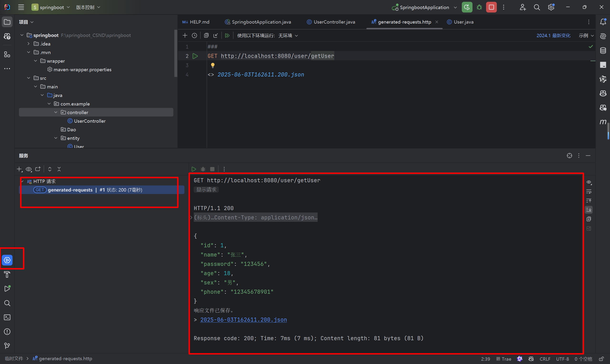
Task: Expand the .idea folder
Action: [29, 44]
